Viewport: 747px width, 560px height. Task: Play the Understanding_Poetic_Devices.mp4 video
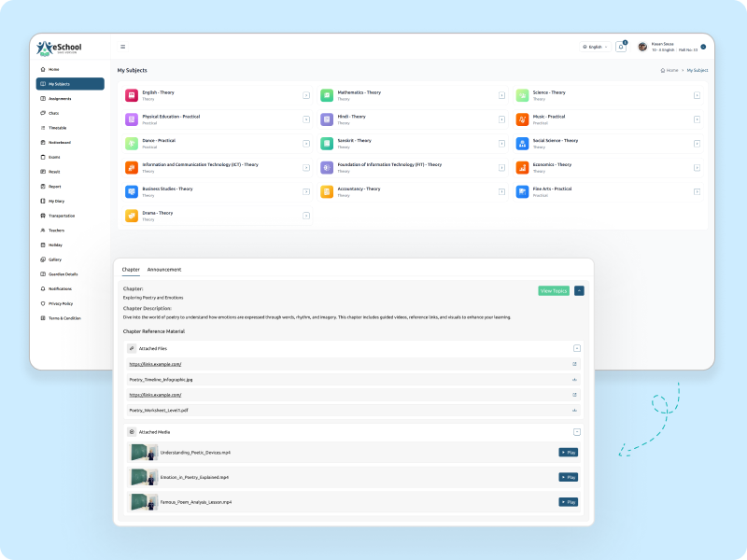coord(568,453)
